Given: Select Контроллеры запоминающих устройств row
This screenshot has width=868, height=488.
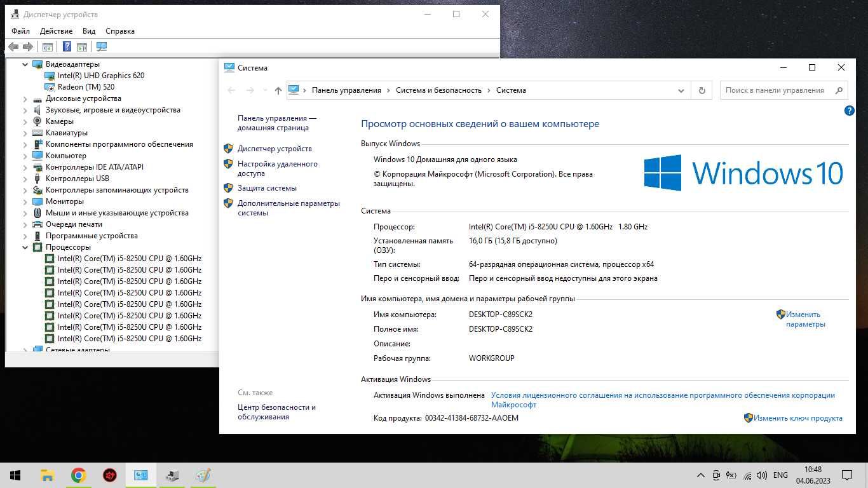Looking at the screenshot, I should pyautogui.click(x=117, y=190).
